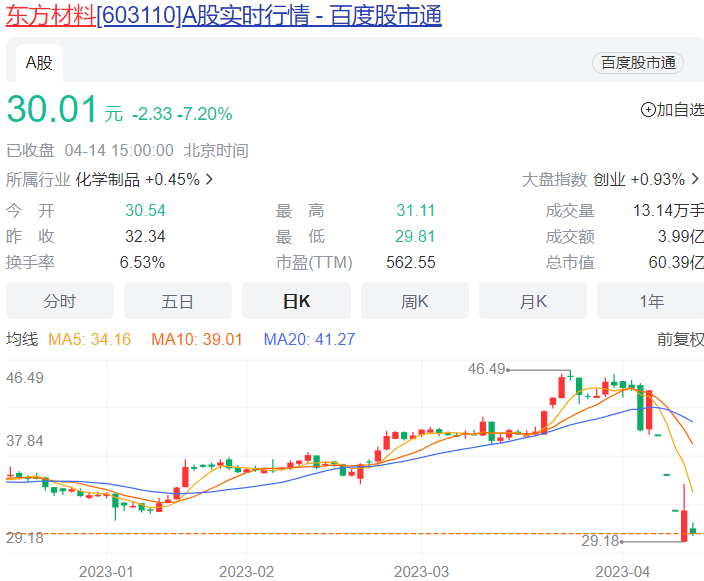Click the 29.18 low price marker on chart
The image size is (704, 581).
coord(600,541)
